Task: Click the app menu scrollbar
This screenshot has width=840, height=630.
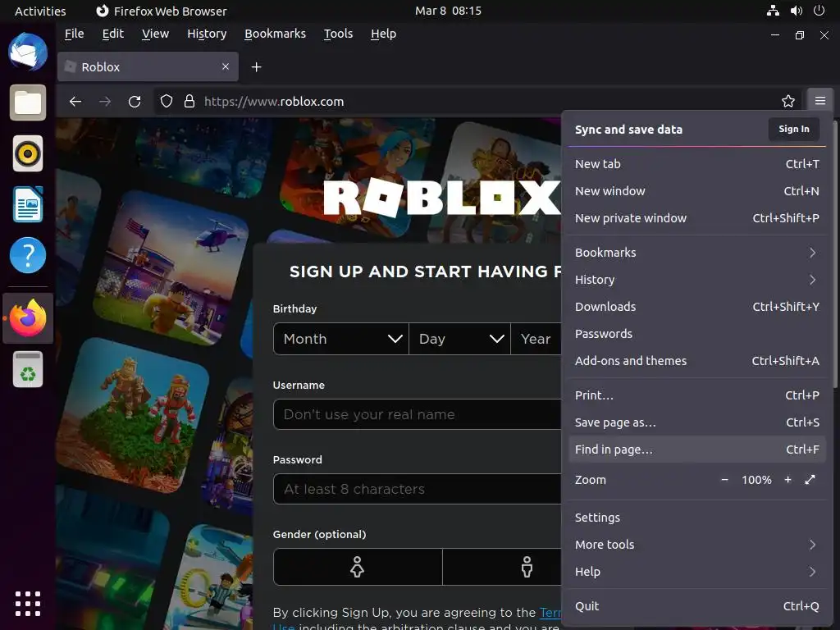Action: (x=835, y=254)
